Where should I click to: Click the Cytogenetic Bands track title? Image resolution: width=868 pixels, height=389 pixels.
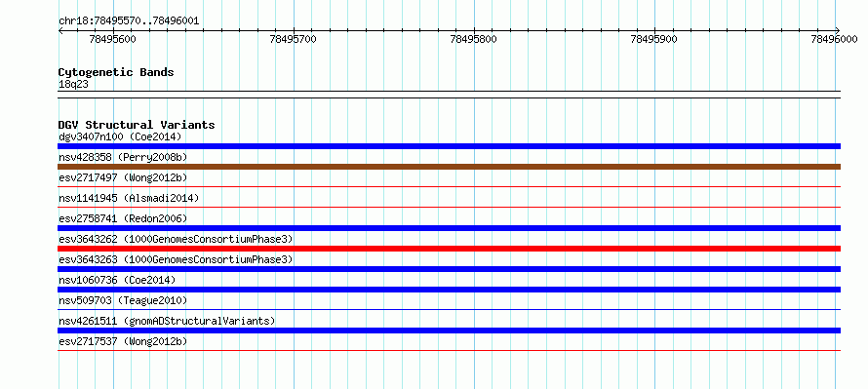116,72
